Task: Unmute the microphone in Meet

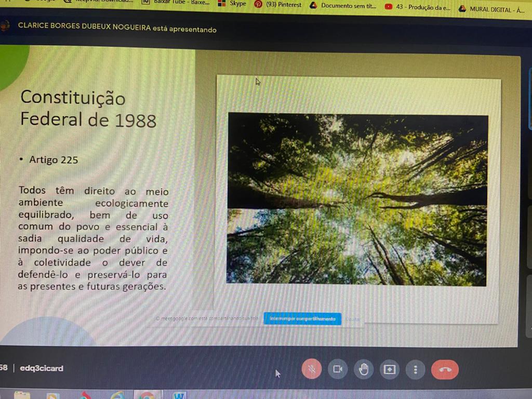Action: pyautogui.click(x=312, y=369)
